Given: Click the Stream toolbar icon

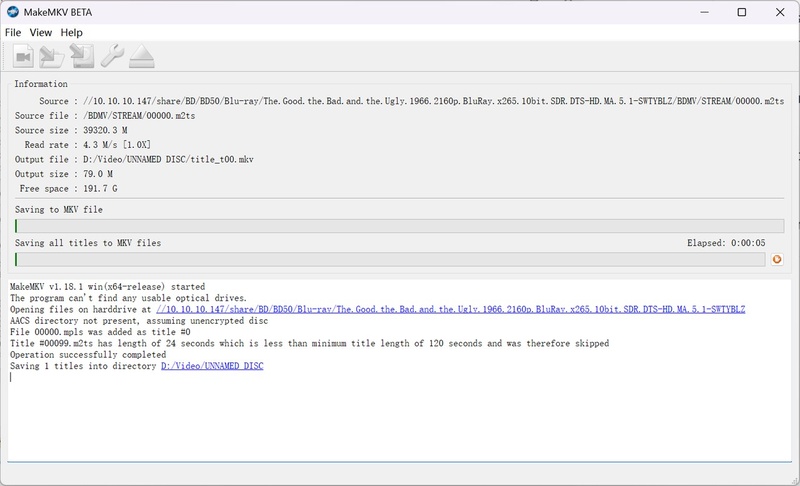Looking at the screenshot, I should coord(52,56).
